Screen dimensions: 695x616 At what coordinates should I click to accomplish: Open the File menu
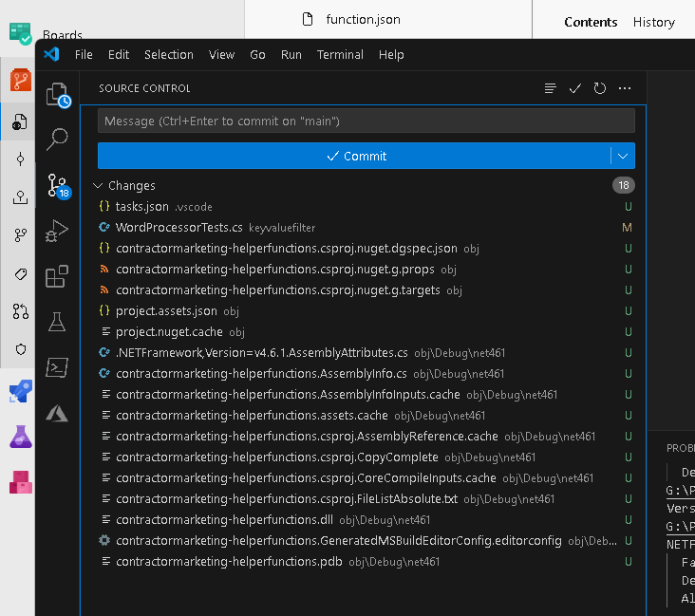[x=84, y=54]
